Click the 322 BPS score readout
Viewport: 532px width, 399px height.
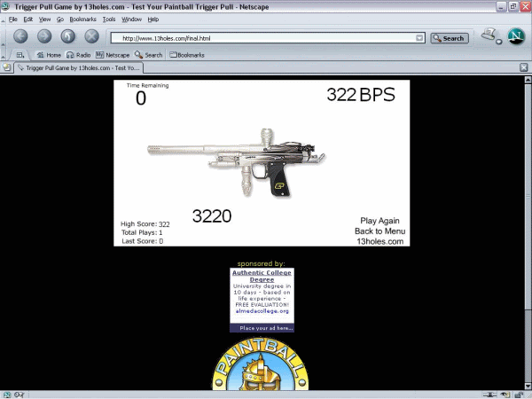(361, 95)
